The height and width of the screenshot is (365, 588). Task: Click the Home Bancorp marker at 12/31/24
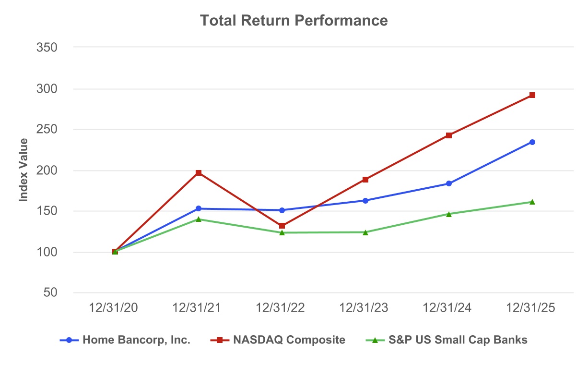click(449, 183)
